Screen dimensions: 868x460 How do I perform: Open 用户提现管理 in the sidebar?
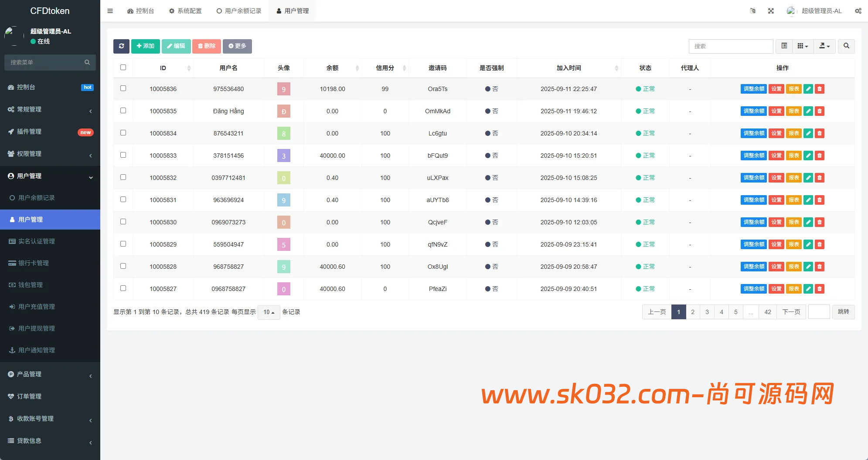click(x=50, y=328)
